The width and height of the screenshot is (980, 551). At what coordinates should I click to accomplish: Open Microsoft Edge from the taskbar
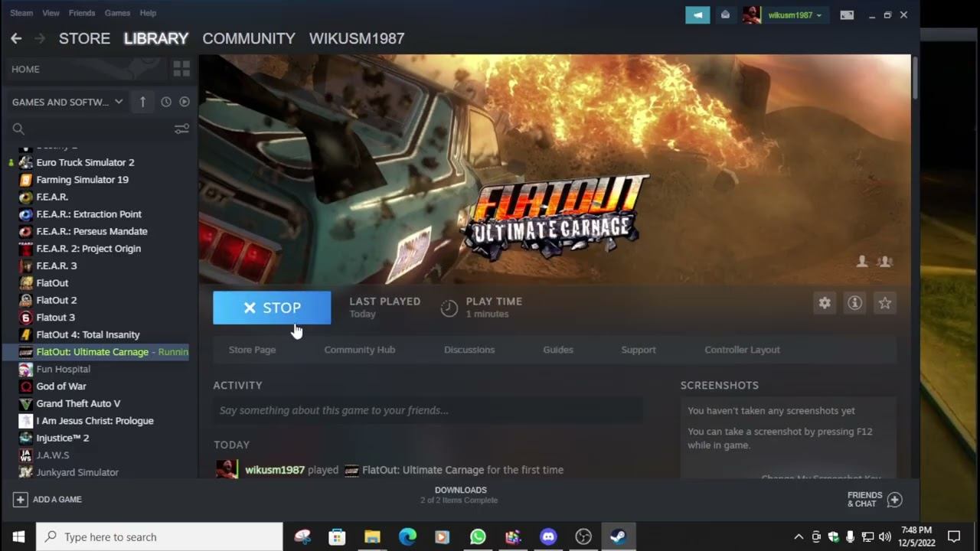407,536
